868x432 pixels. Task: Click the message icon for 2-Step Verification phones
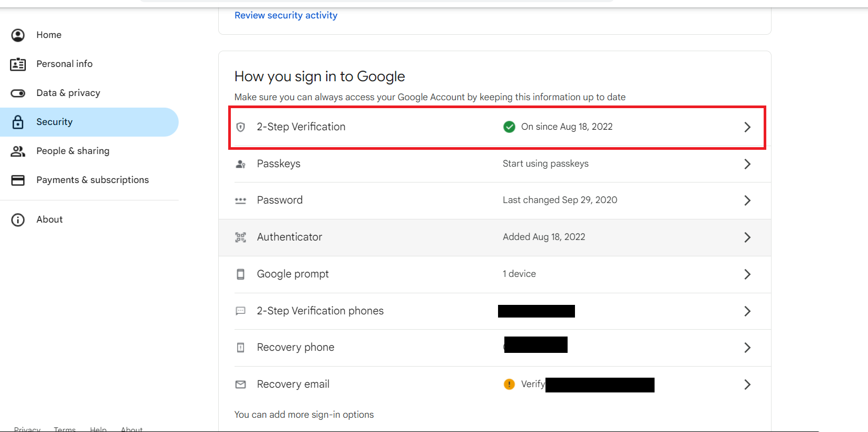(241, 311)
